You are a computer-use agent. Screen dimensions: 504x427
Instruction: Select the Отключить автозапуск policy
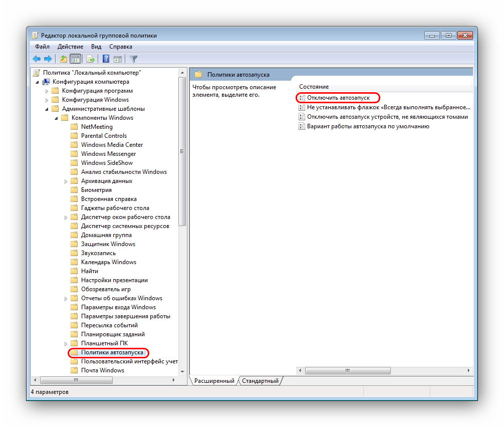338,98
